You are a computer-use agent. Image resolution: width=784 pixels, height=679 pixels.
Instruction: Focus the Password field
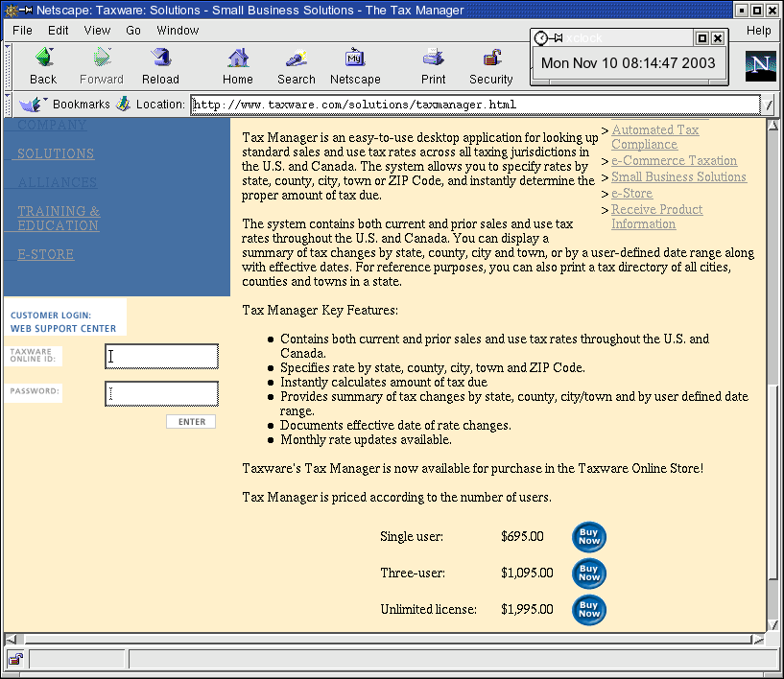[161, 394]
